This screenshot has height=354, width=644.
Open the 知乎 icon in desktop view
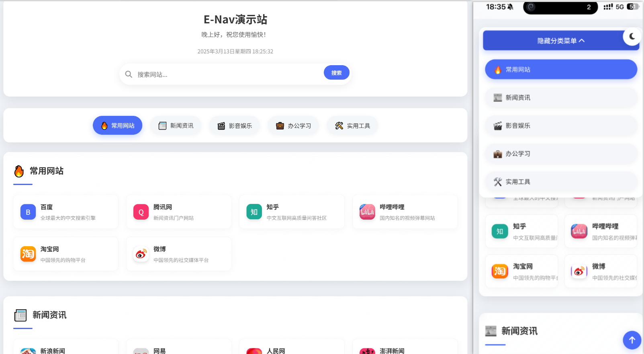254,212
